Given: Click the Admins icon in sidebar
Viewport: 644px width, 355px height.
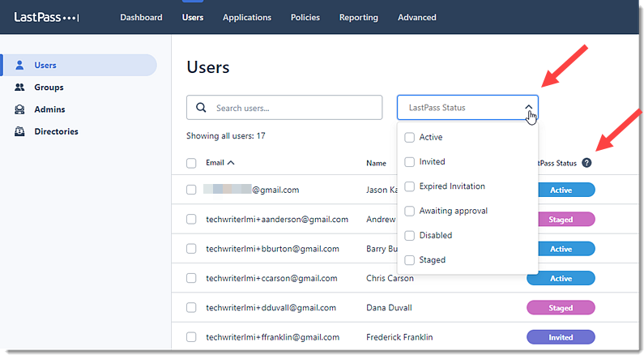Looking at the screenshot, I should (19, 109).
